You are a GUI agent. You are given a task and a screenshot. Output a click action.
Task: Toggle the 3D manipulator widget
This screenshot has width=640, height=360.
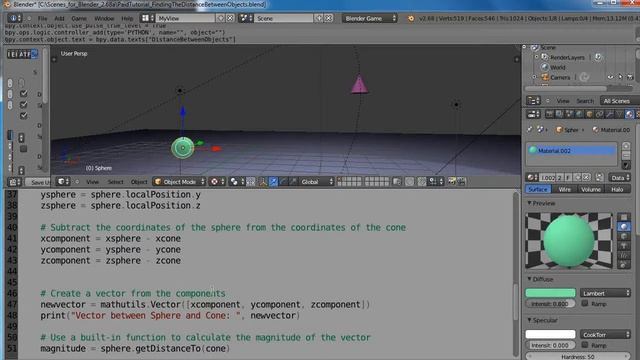[x=263, y=182]
